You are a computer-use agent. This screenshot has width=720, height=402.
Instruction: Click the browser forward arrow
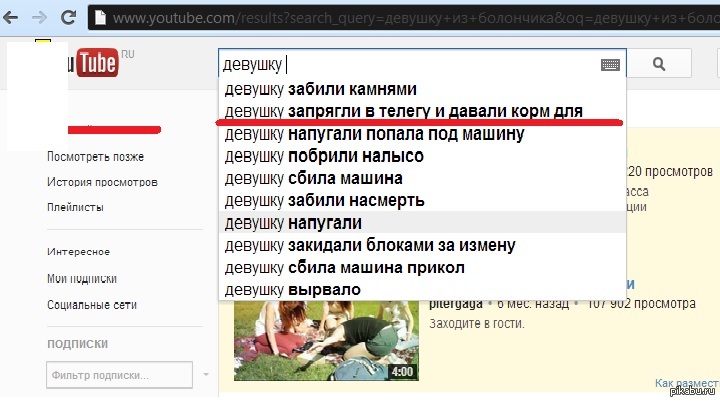pyautogui.click(x=40, y=17)
